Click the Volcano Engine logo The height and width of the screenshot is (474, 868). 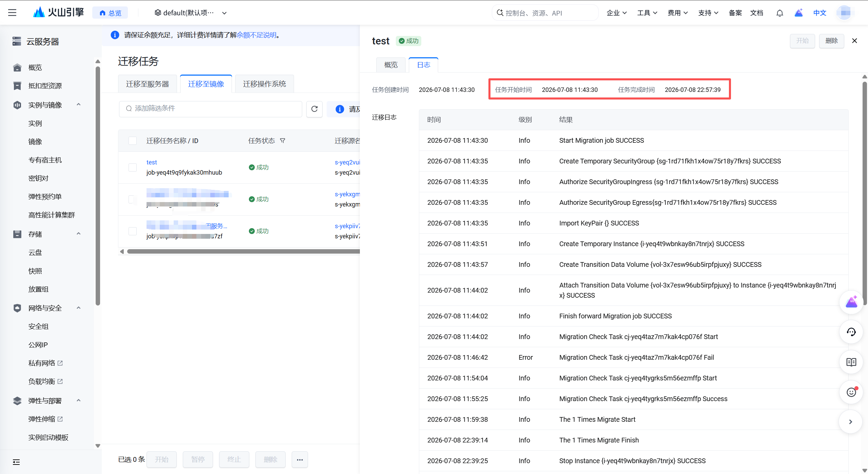point(58,13)
